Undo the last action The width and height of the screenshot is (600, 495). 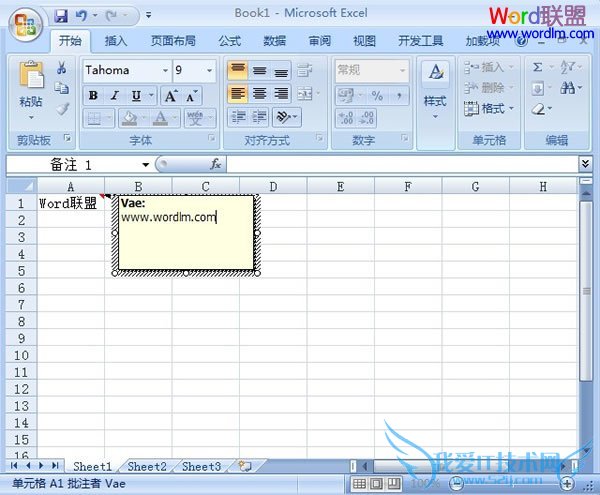pos(81,16)
